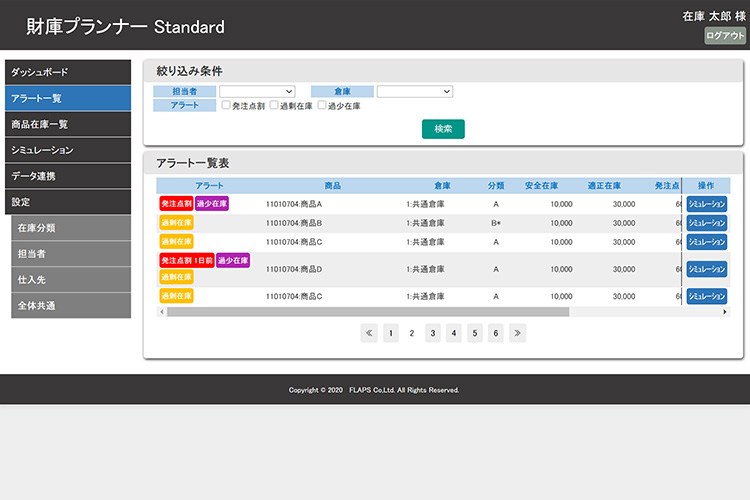Click the orange 過剰在庫 badge for 商品B

(x=176, y=223)
